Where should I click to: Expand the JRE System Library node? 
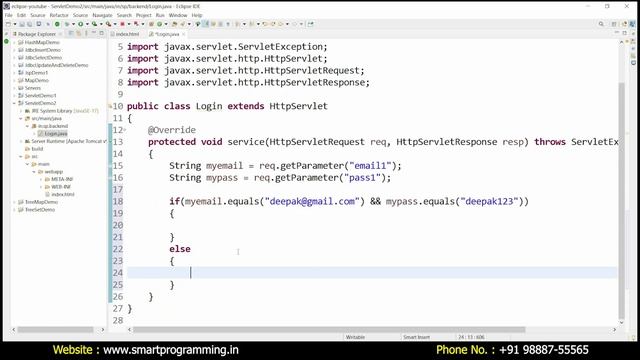coord(21,111)
